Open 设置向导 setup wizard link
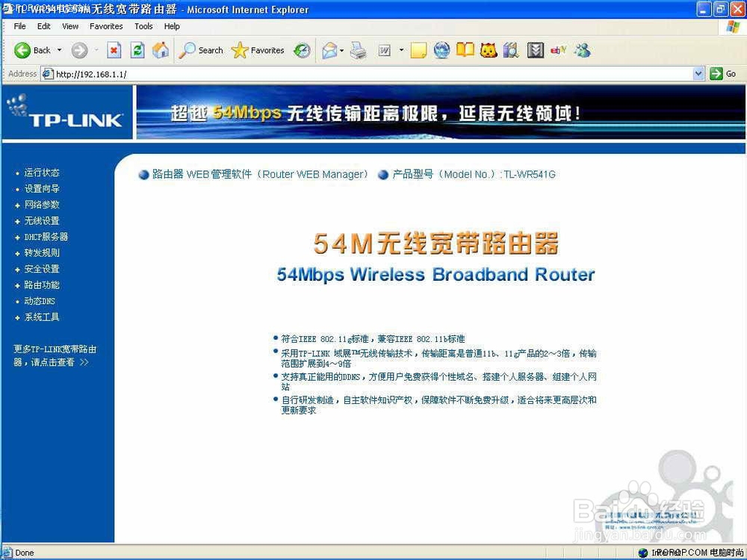 42,189
